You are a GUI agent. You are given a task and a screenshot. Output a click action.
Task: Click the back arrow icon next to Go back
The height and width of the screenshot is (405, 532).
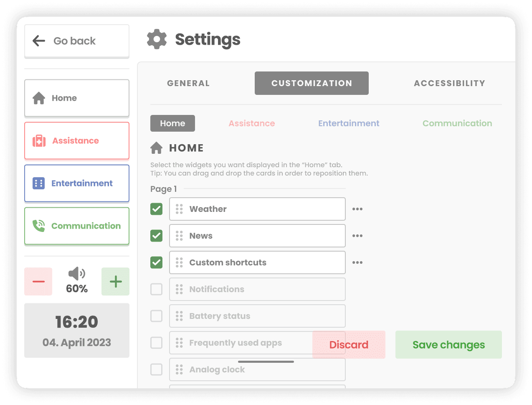38,41
